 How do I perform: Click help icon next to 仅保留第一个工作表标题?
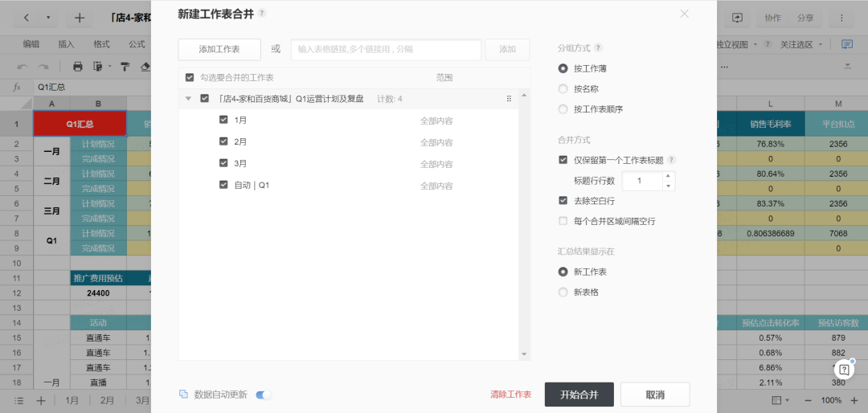tap(671, 160)
